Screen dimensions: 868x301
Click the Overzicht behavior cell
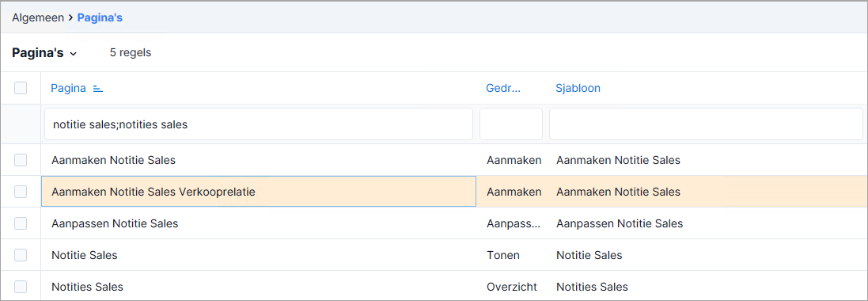coord(512,288)
